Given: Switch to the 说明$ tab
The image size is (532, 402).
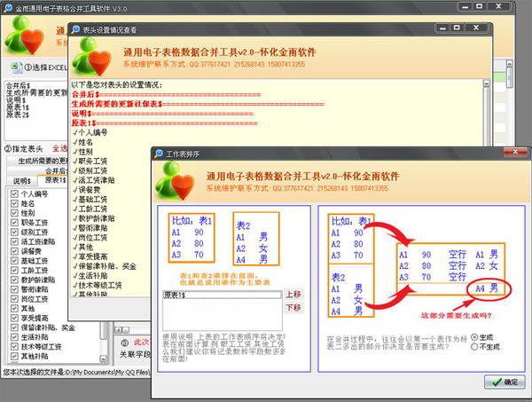Looking at the screenshot, I should pyautogui.click(x=21, y=181).
